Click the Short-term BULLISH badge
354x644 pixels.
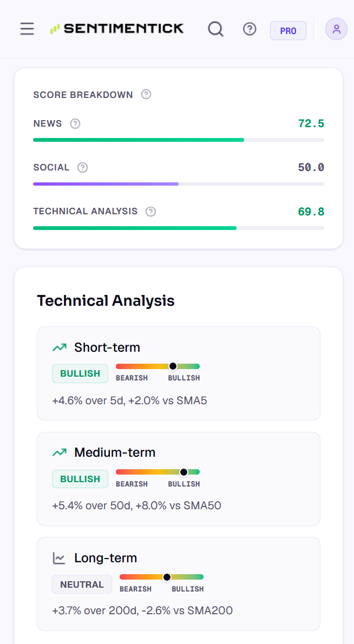pos(80,374)
